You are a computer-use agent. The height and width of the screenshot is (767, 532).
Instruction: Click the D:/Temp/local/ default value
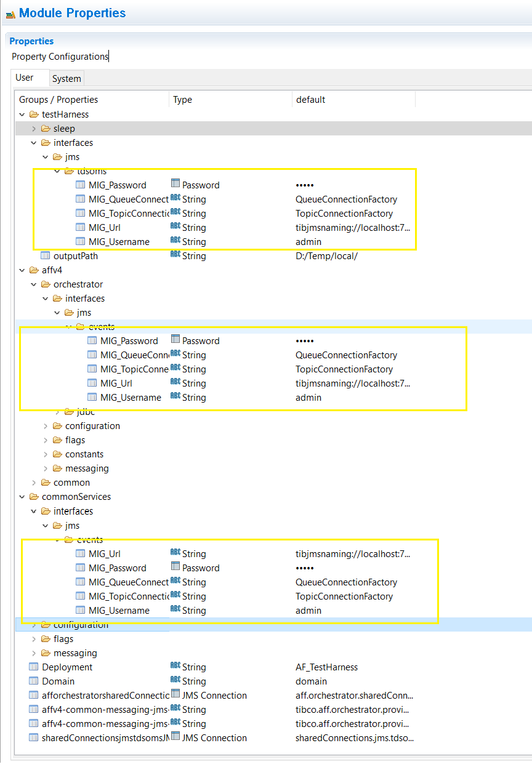[326, 256]
